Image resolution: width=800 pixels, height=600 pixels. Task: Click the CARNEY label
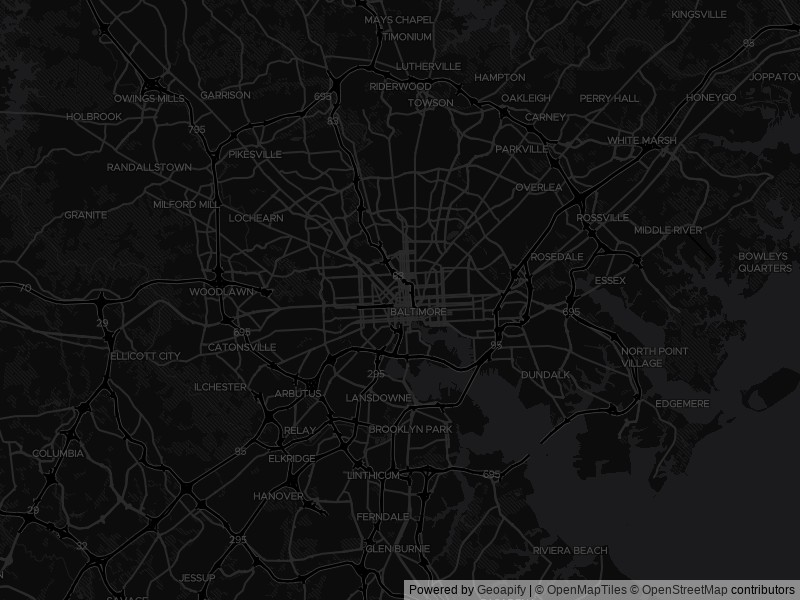(545, 117)
